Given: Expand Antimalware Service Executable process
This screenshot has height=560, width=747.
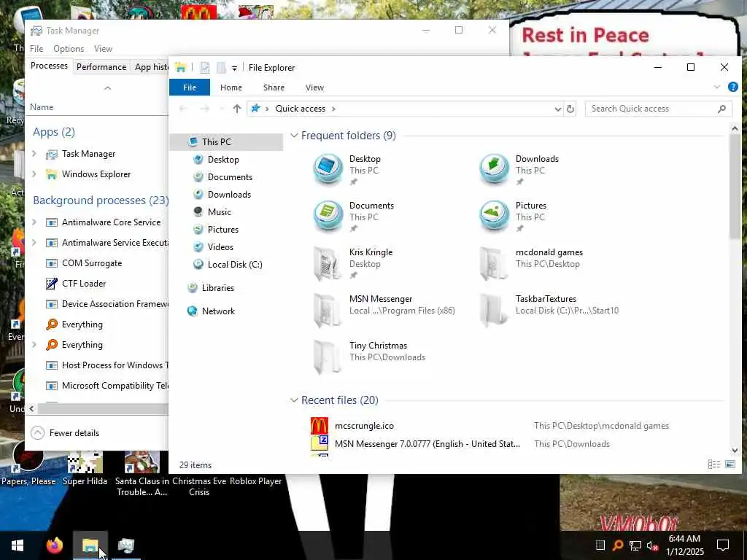Looking at the screenshot, I should pyautogui.click(x=34, y=243).
